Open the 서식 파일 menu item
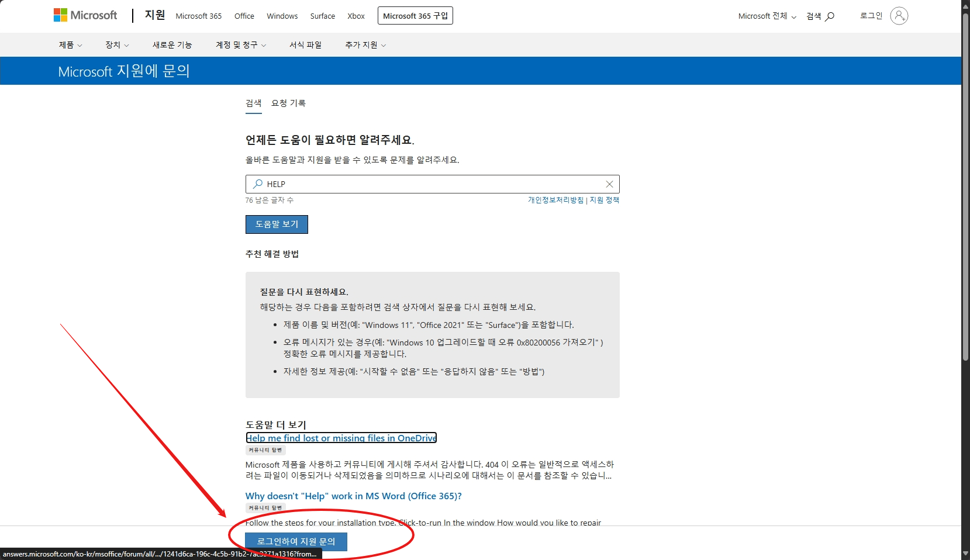The height and width of the screenshot is (560, 970). coord(305,45)
